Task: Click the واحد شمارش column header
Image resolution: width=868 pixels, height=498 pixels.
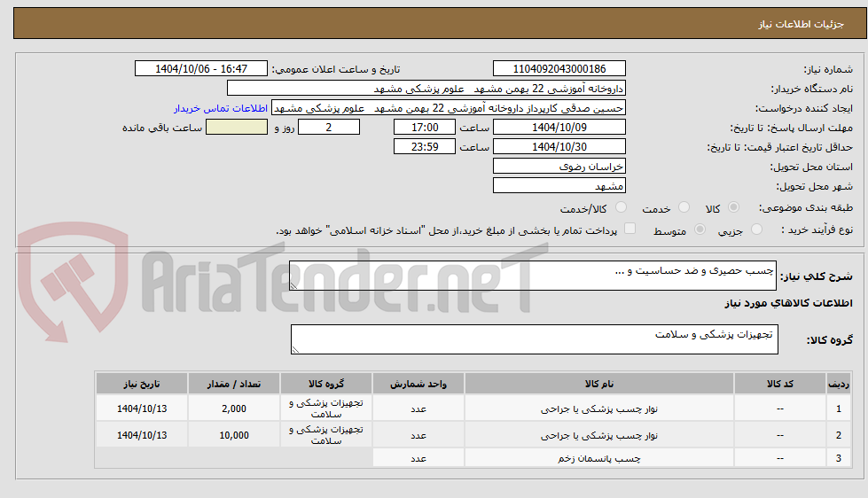Action: tap(418, 384)
